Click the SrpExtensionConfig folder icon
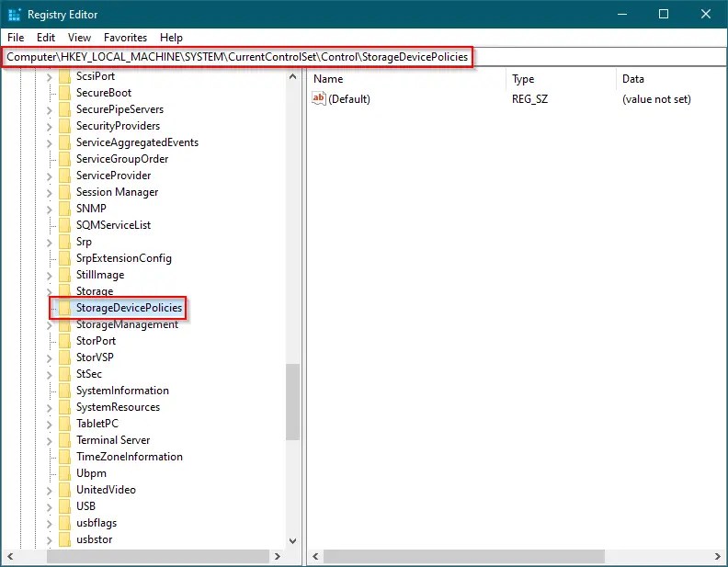 65,258
